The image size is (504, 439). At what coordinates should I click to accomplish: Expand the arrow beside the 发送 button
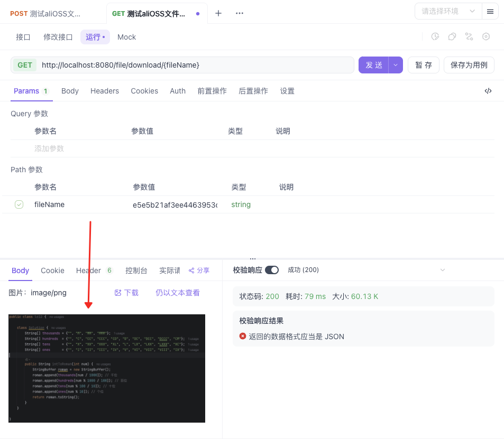pyautogui.click(x=395, y=64)
